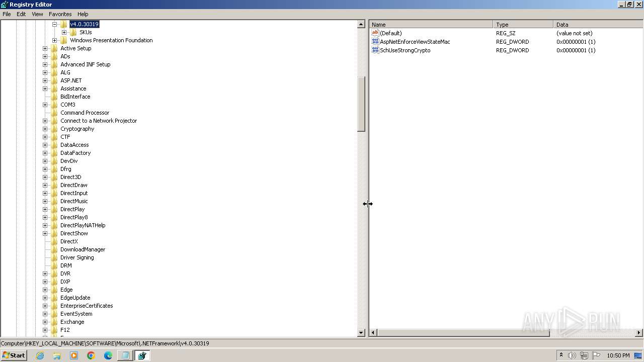Select the DirectPlayNATHelp key
644x362 pixels.
[83, 225]
